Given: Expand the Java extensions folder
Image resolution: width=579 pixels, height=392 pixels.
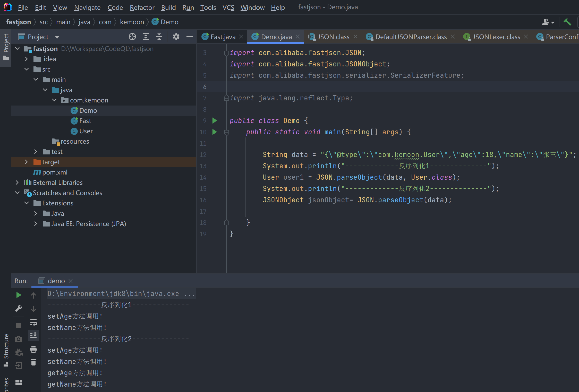Looking at the screenshot, I should 36,213.
